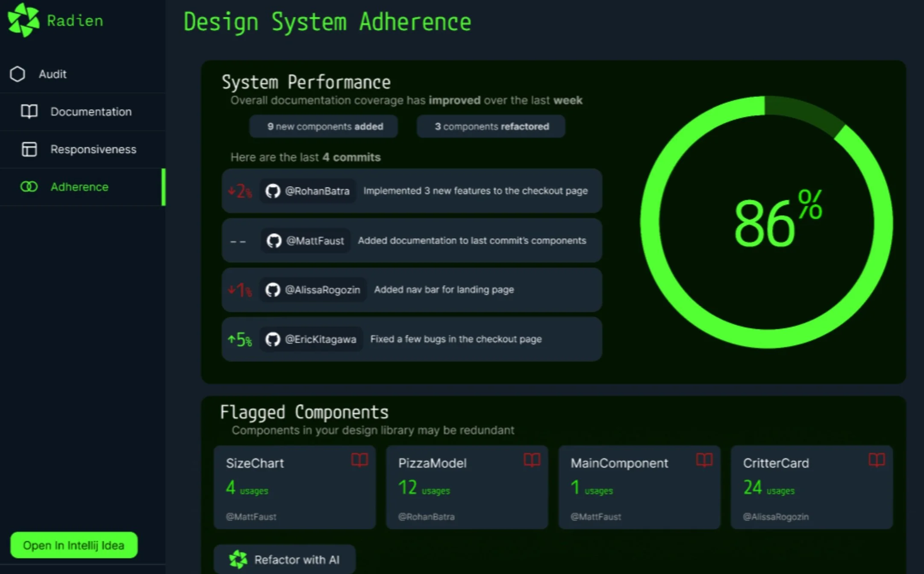
Task: Click the Audit hexagon icon
Action: 18,74
